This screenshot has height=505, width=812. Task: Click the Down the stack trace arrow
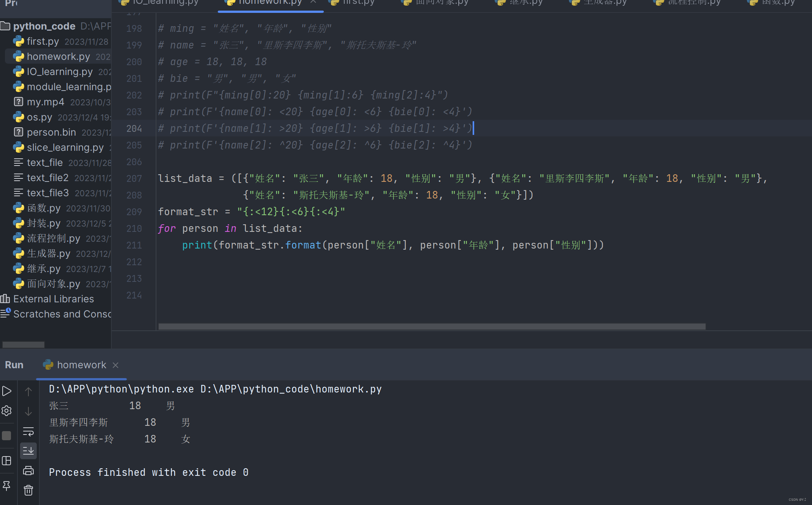pos(28,411)
